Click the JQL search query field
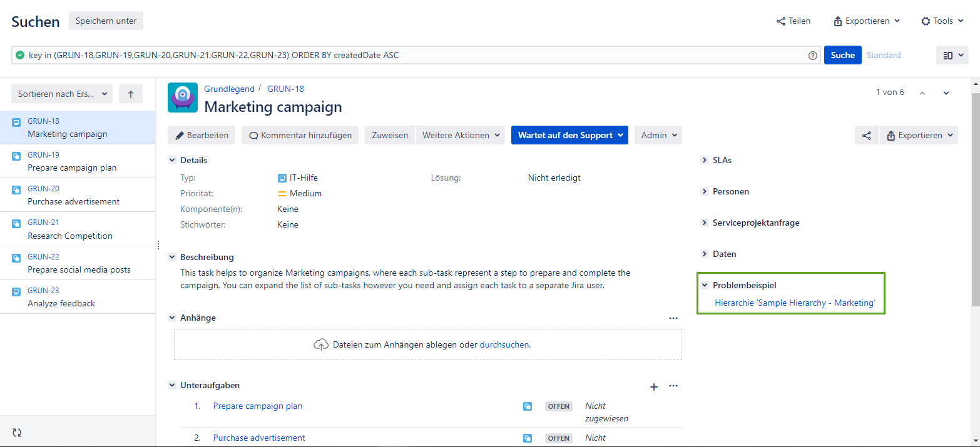Viewport: 980px width, 447px height. (413, 56)
